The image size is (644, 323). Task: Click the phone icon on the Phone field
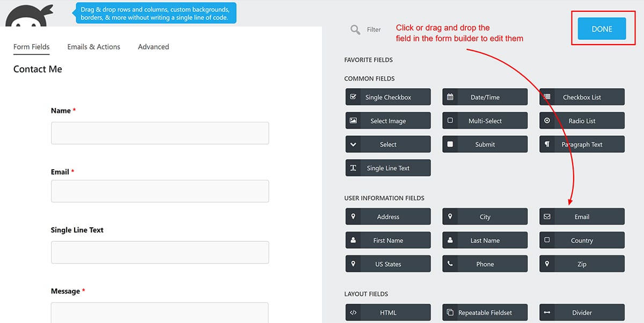pos(450,264)
